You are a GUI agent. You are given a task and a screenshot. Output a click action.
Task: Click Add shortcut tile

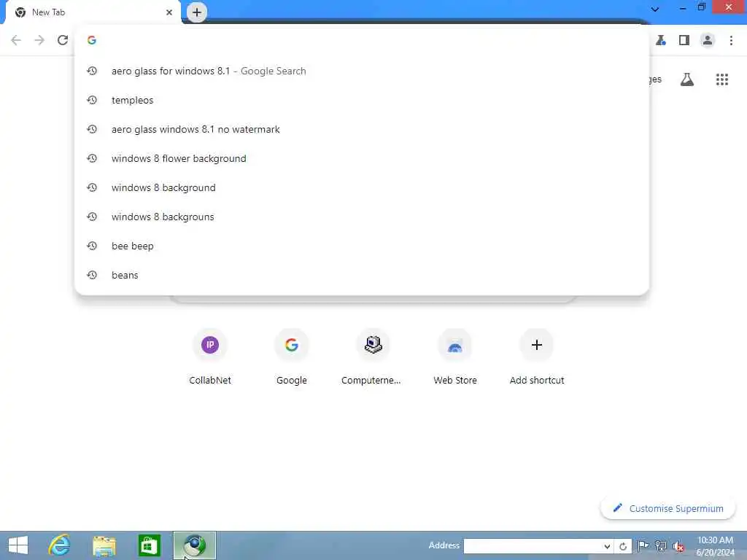tap(536, 357)
